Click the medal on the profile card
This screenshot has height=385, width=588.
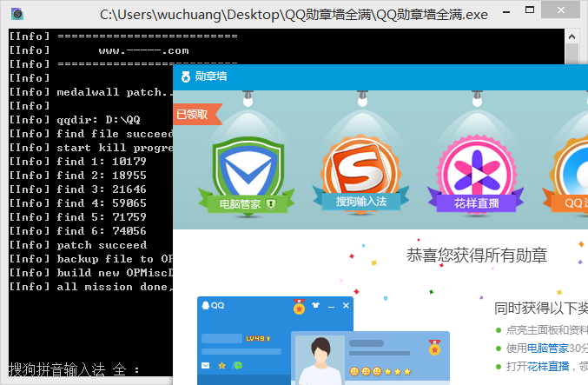point(434,348)
